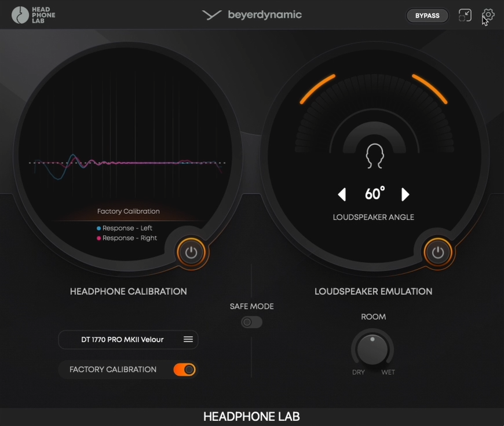This screenshot has width=504, height=426.
Task: Toggle Headphone Calibration power button
Action: tap(191, 252)
